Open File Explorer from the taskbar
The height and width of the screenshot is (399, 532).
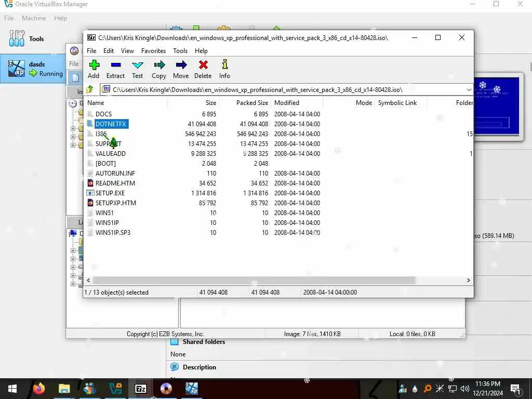tap(64, 389)
